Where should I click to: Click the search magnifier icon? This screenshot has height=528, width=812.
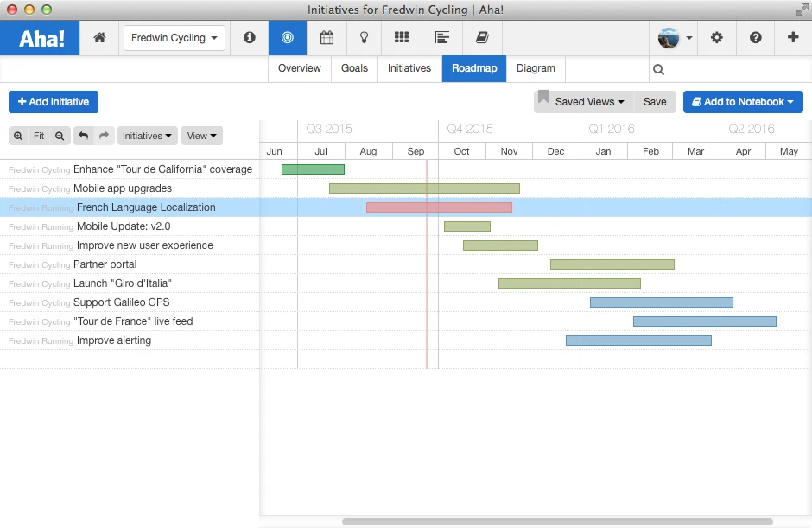(x=658, y=69)
